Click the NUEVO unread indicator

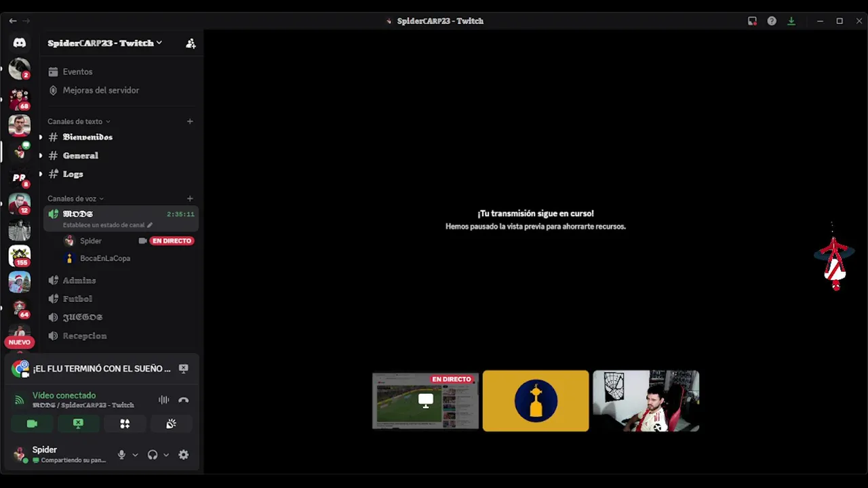[x=20, y=342]
